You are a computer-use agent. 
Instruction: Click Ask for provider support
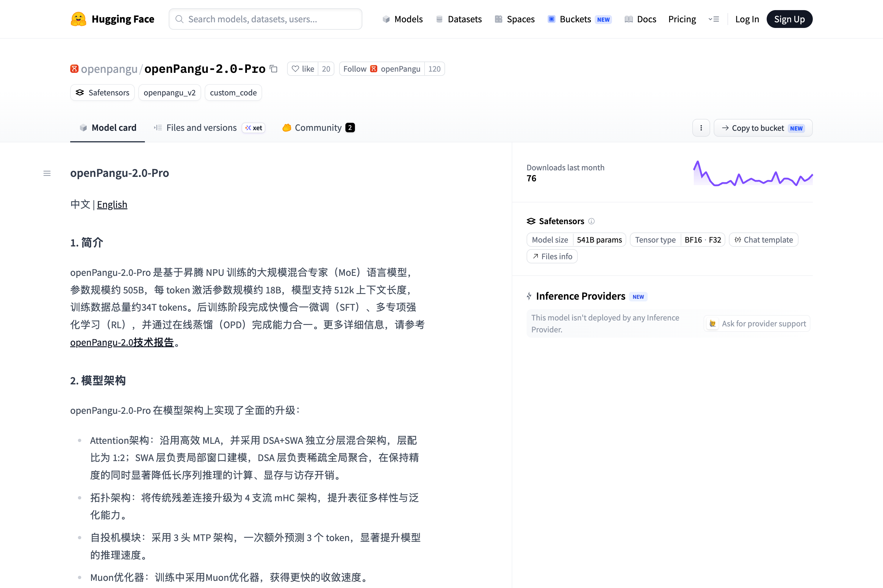[757, 324]
